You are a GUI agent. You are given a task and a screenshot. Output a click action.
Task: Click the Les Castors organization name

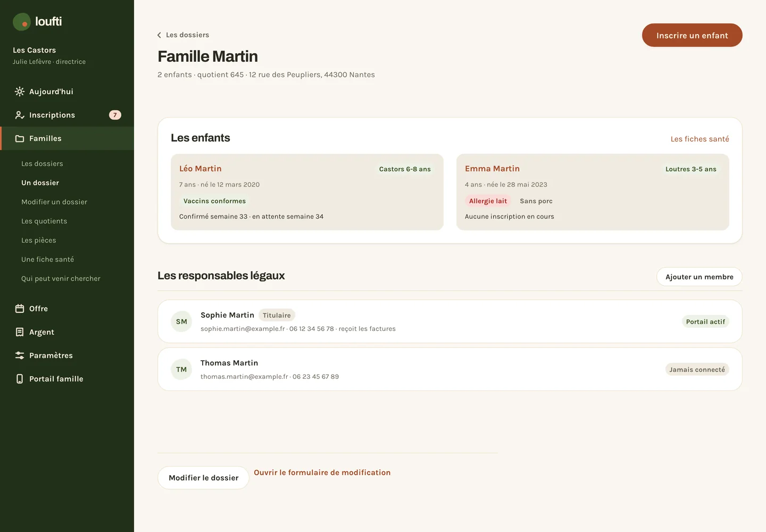(34, 50)
